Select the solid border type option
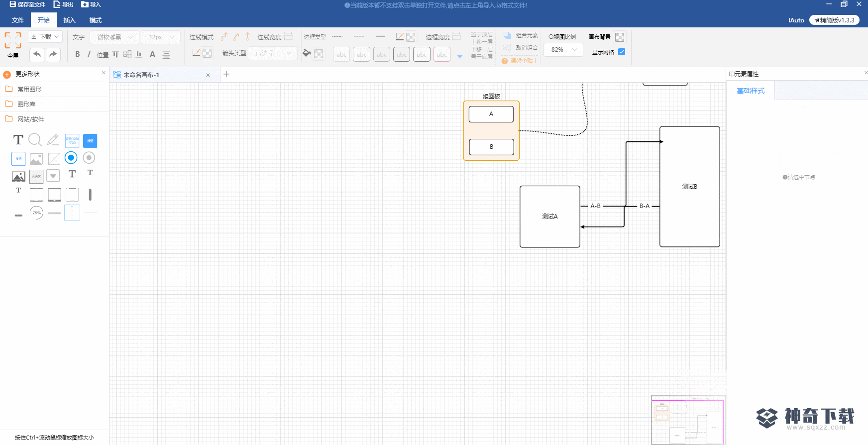Viewport: 868px width, 445px height. pos(381,36)
